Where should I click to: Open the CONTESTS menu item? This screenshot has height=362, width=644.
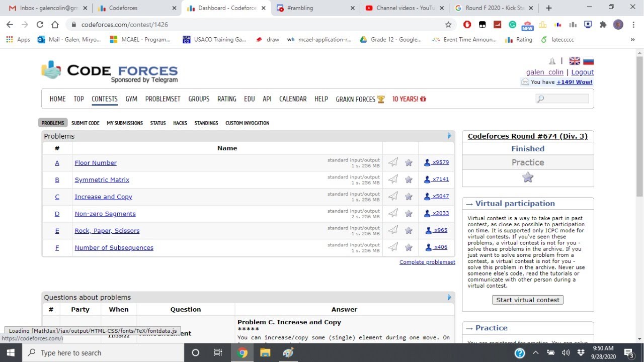pyautogui.click(x=105, y=99)
